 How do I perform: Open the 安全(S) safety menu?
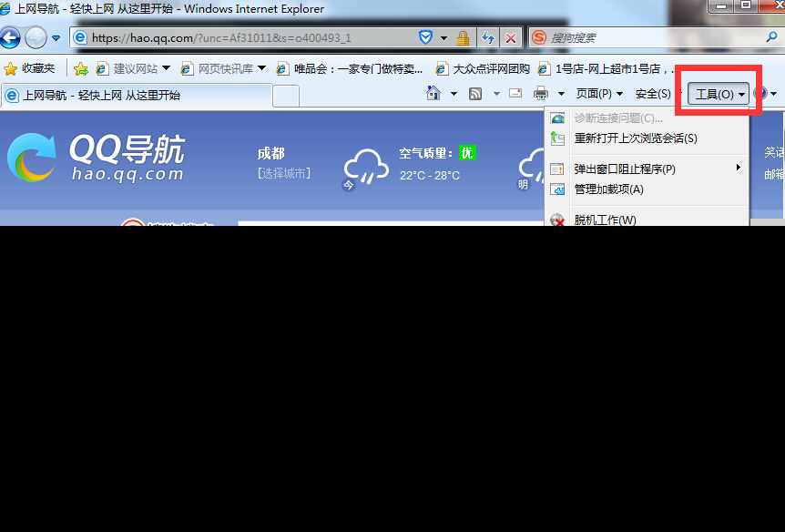coord(653,94)
